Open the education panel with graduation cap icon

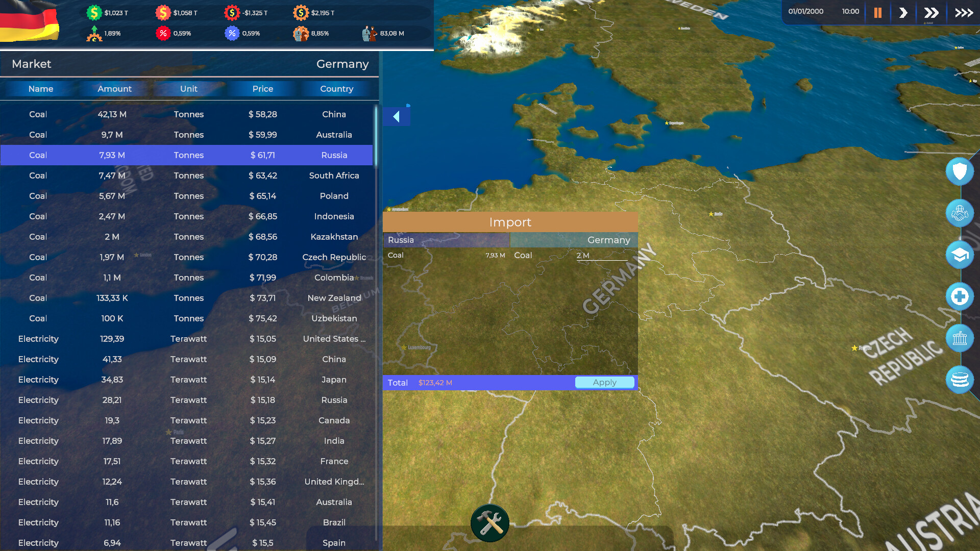959,255
